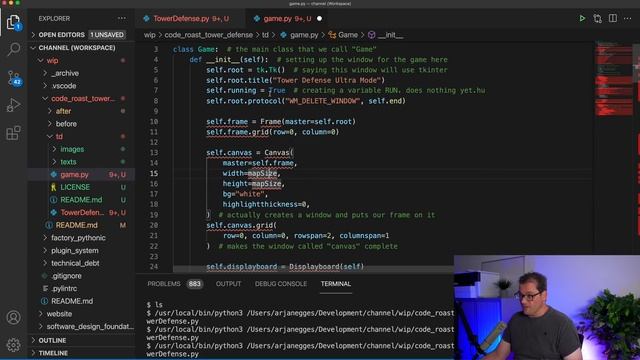This screenshot has width=640, height=360.
Task: Click the 883 problems count badge
Action: 195,284
